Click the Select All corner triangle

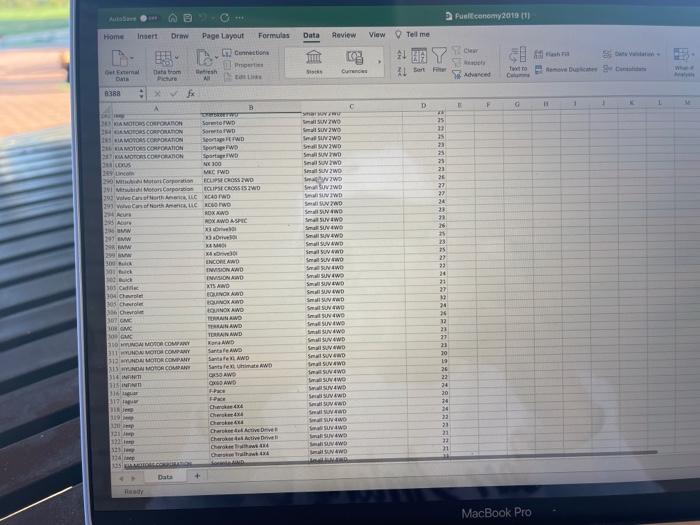(107, 109)
